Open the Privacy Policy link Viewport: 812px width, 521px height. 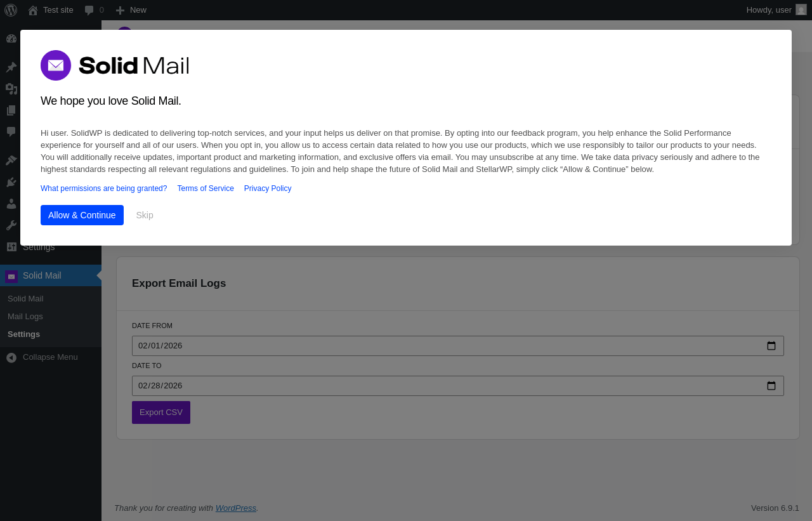pyautogui.click(x=268, y=188)
